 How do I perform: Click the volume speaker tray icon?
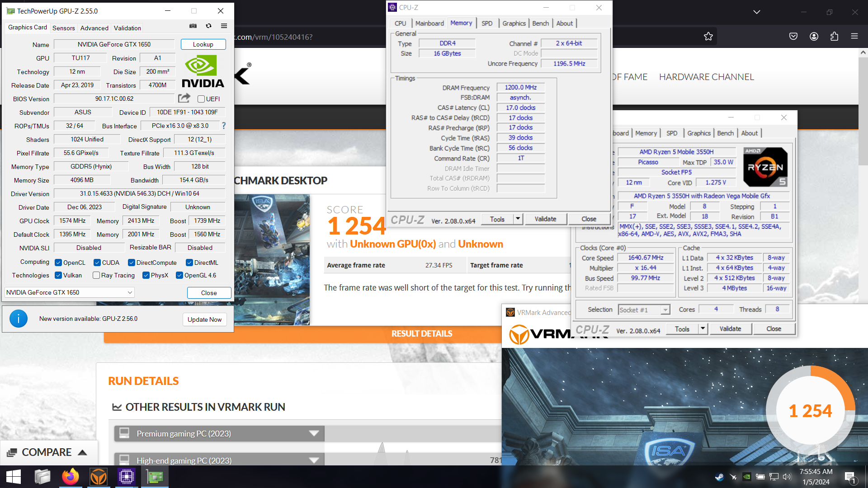[x=787, y=477]
